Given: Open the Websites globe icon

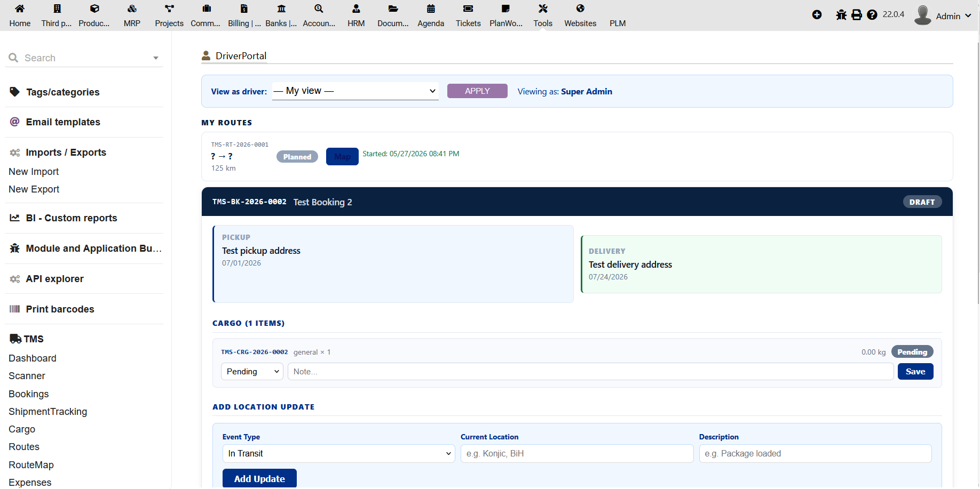Looking at the screenshot, I should click(580, 9).
